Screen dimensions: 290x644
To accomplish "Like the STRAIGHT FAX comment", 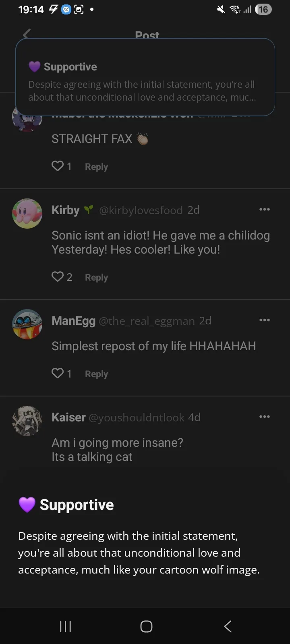I will [x=58, y=166].
